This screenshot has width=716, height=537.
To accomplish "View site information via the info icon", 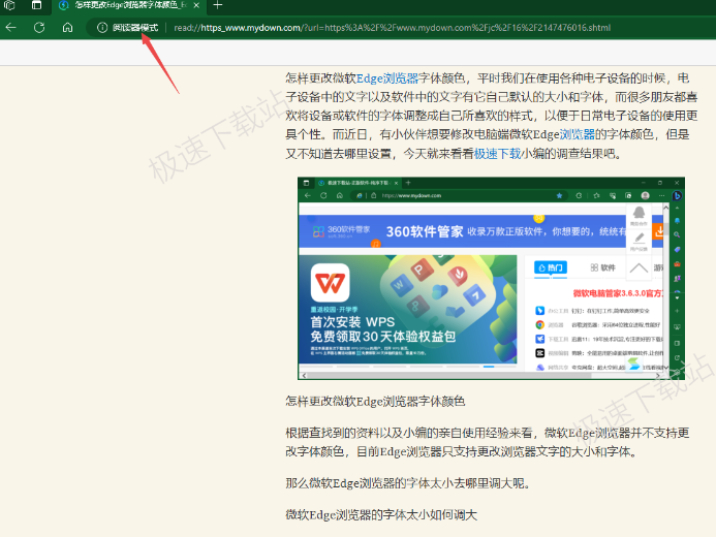I will coord(102,27).
